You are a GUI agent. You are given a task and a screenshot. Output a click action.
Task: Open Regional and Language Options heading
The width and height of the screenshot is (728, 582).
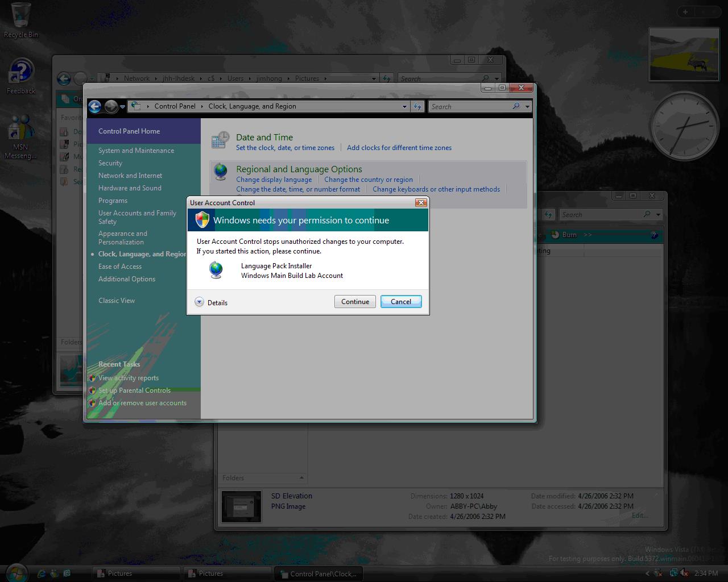[x=299, y=169]
